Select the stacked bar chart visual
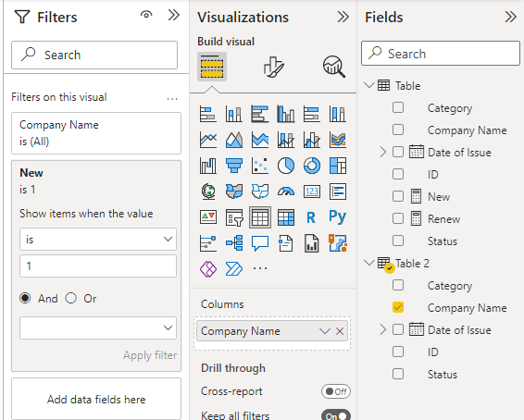This screenshot has height=420, width=524. pyautogui.click(x=208, y=114)
